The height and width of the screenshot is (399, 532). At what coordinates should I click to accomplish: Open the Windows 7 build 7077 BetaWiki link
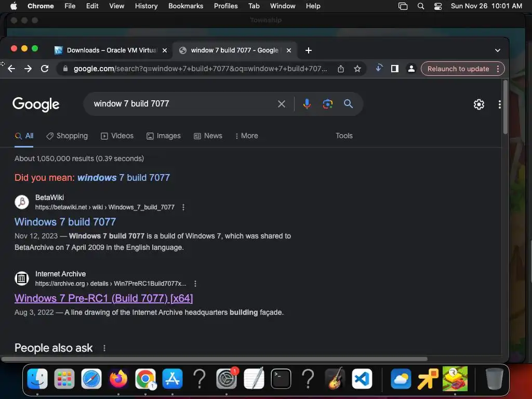(x=65, y=222)
